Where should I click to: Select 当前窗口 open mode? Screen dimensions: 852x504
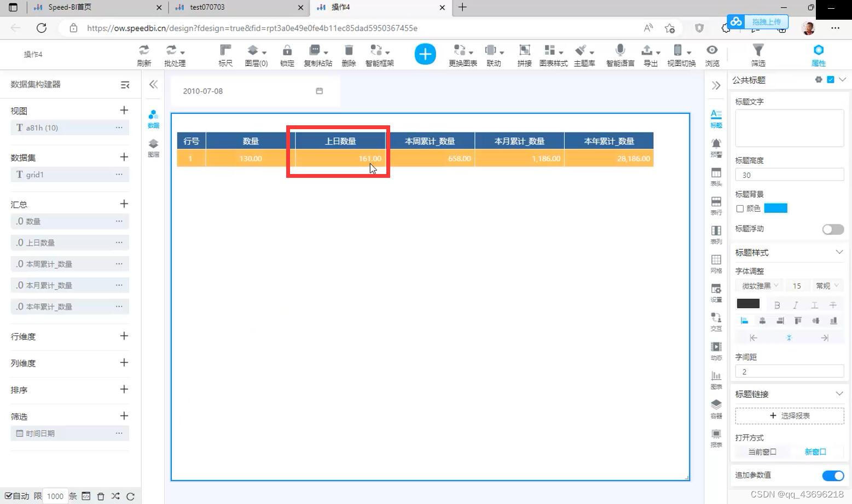(762, 452)
